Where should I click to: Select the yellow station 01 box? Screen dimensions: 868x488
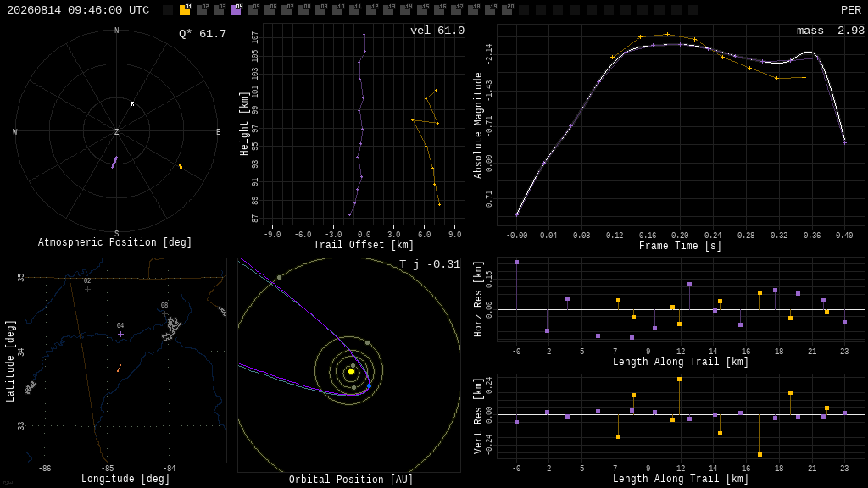pos(185,10)
